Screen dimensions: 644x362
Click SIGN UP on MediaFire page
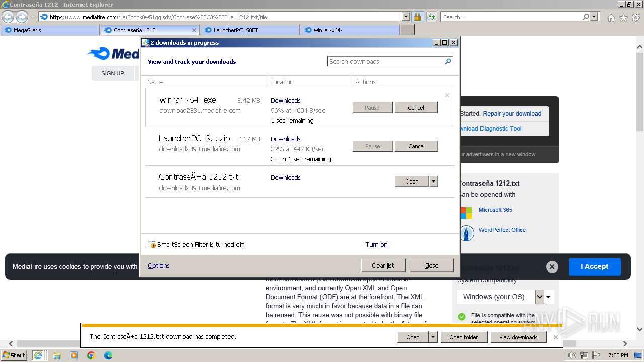click(113, 73)
